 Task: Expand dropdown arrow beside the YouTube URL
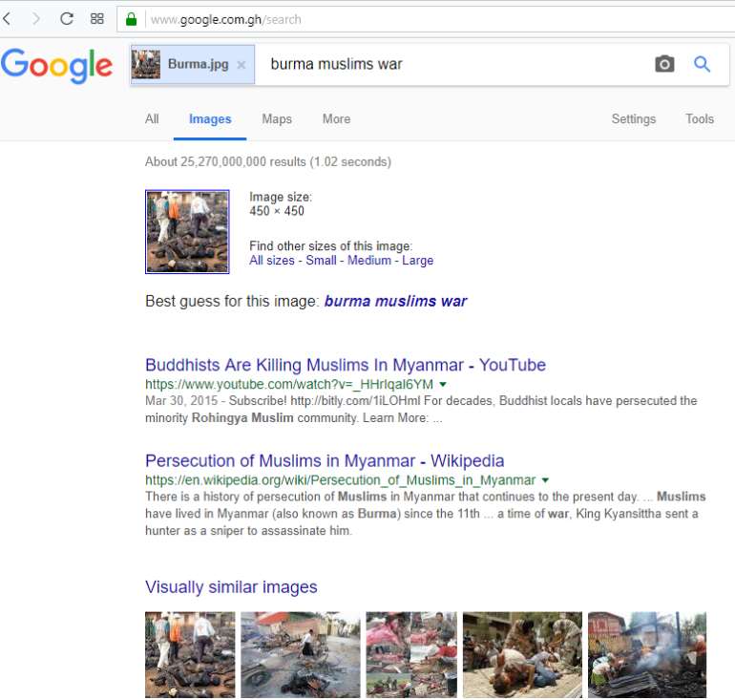point(443,385)
